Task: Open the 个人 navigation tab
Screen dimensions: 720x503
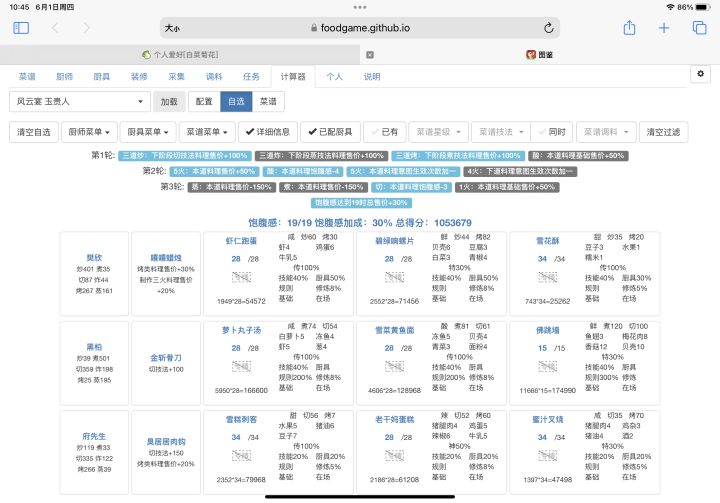Action: point(334,77)
